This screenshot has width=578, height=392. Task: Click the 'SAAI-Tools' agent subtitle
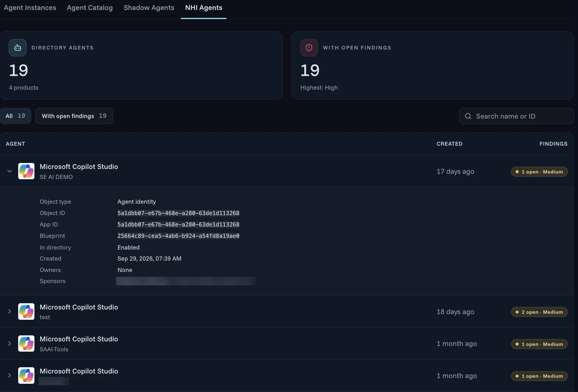(x=54, y=349)
